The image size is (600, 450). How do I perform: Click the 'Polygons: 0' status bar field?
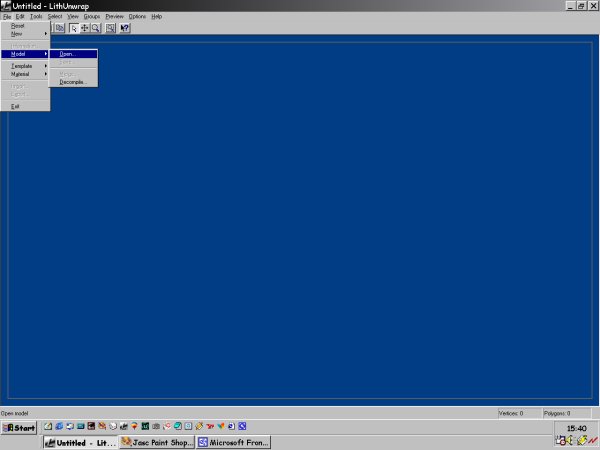tap(566, 413)
